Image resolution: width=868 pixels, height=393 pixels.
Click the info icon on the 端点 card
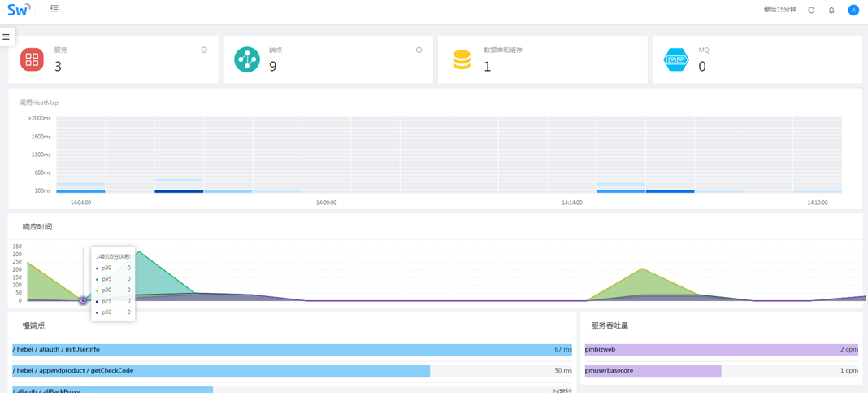click(x=419, y=50)
